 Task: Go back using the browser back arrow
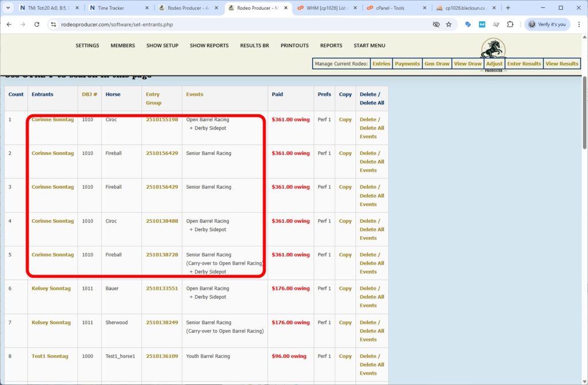[x=9, y=25]
